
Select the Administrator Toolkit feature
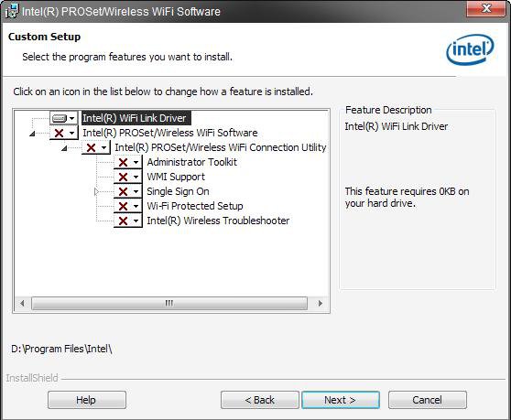[x=191, y=162]
